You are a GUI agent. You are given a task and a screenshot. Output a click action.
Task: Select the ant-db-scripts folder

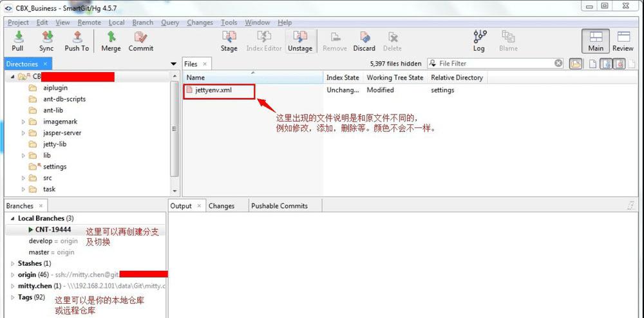(64, 99)
